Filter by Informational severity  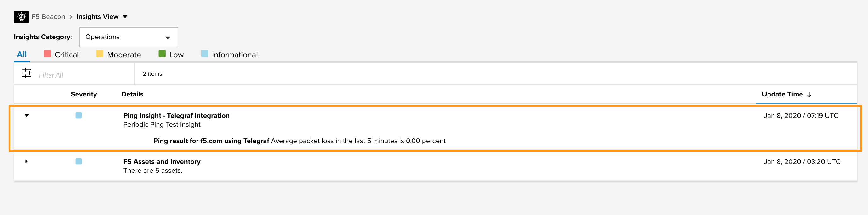click(230, 54)
